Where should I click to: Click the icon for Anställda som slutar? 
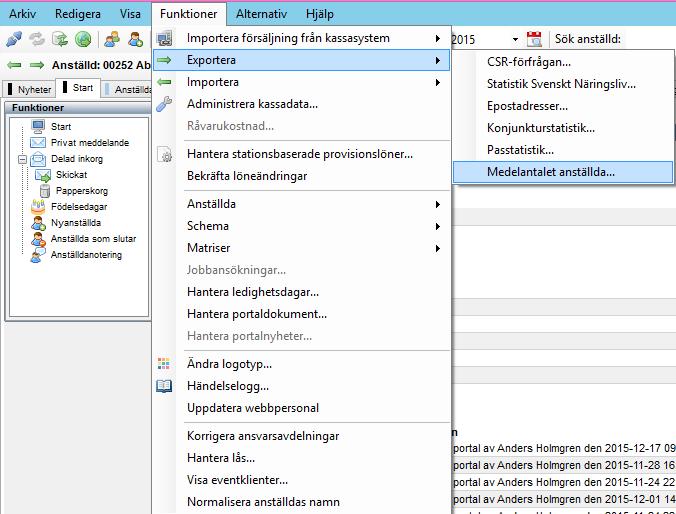pos(38,239)
